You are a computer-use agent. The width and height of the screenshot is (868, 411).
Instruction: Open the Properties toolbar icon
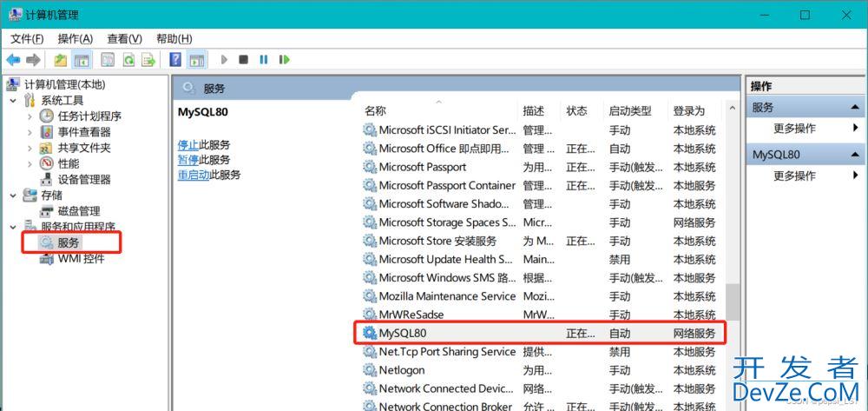pyautogui.click(x=108, y=59)
